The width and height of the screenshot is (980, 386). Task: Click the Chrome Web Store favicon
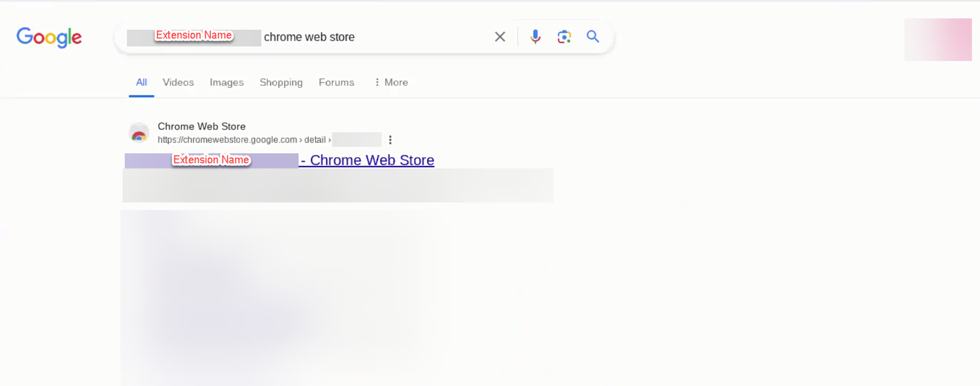tap(139, 133)
